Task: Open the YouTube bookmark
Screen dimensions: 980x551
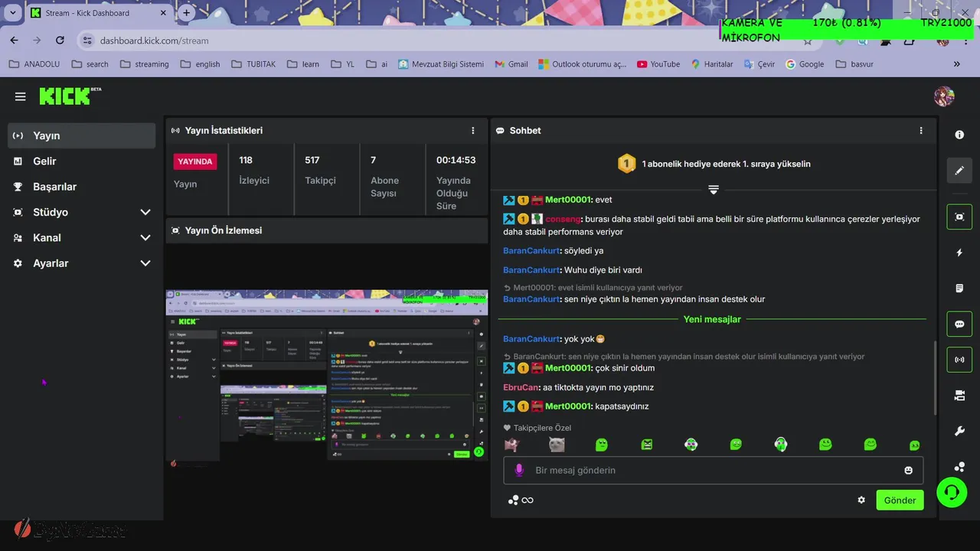Action: pos(658,64)
